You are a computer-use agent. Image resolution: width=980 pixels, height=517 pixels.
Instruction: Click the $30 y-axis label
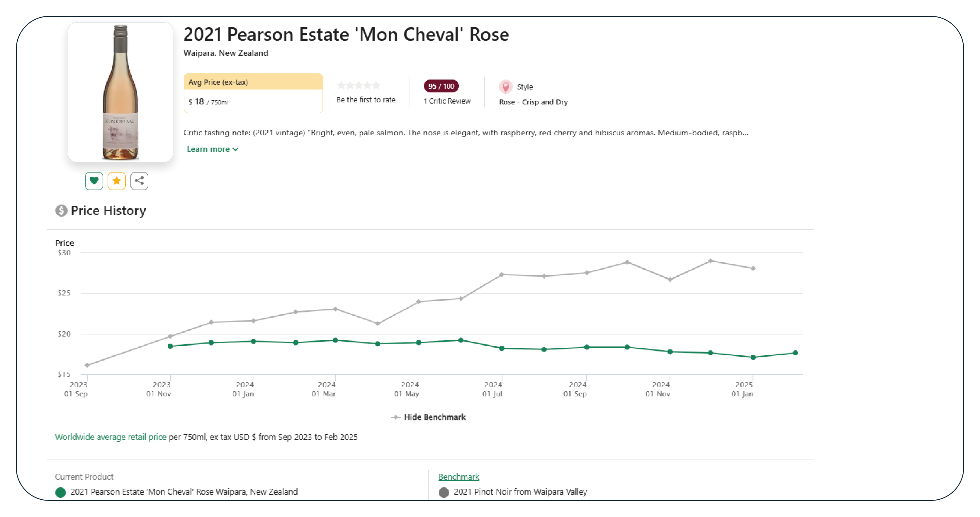pos(64,253)
